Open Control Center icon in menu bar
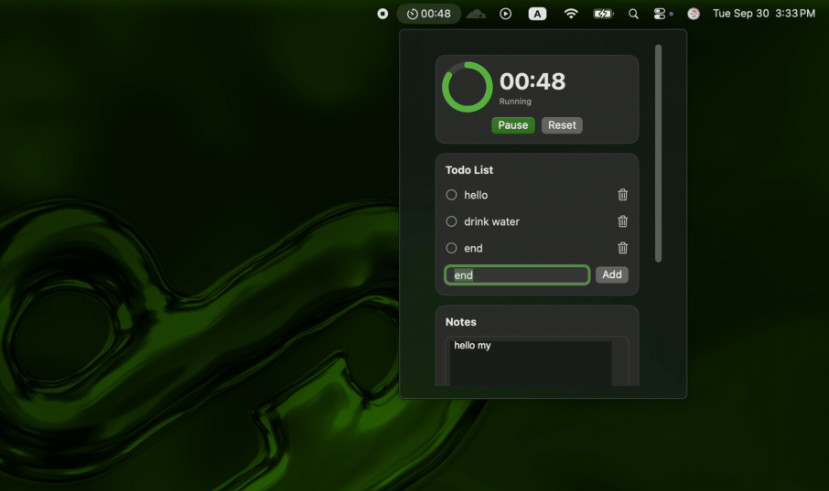Screen dimensions: 829x491 click(659, 14)
